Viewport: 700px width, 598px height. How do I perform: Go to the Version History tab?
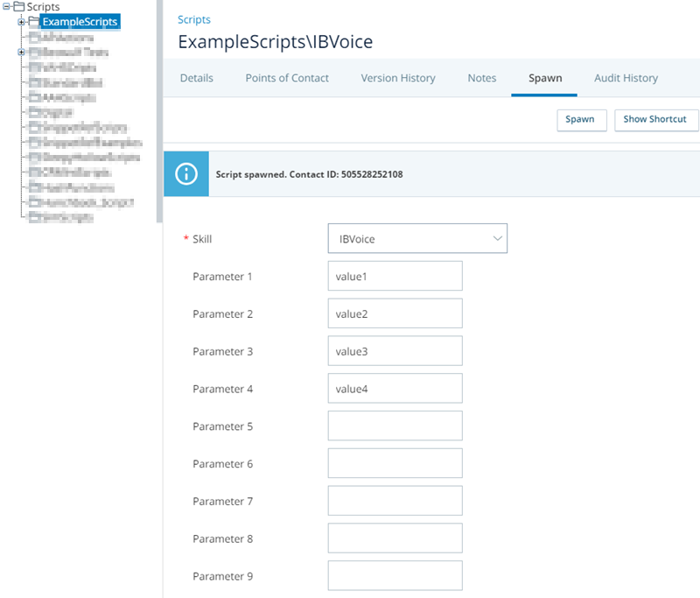tap(398, 78)
